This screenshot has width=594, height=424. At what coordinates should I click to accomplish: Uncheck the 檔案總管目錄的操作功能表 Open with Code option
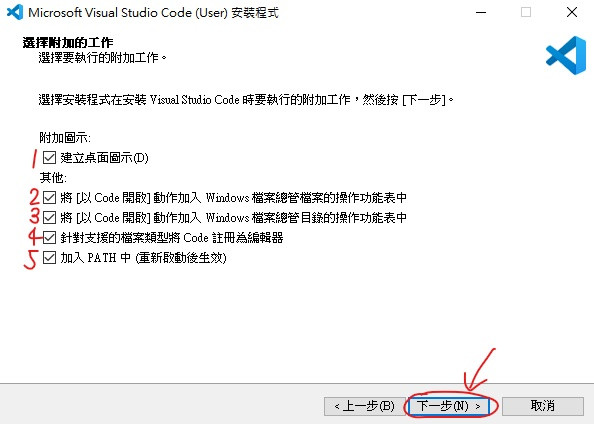tap(49, 217)
